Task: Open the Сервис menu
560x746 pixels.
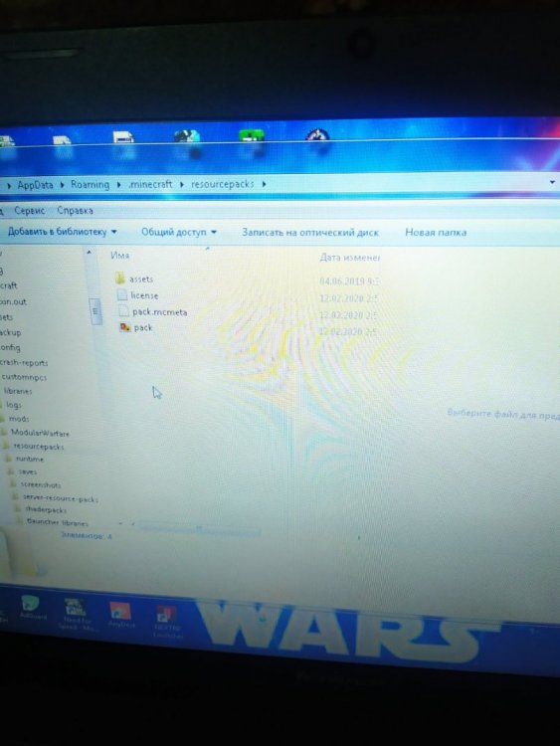Action: [30, 210]
